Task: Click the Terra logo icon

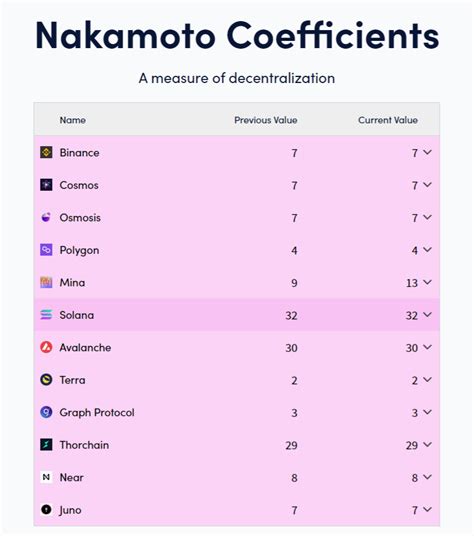Action: tap(46, 380)
